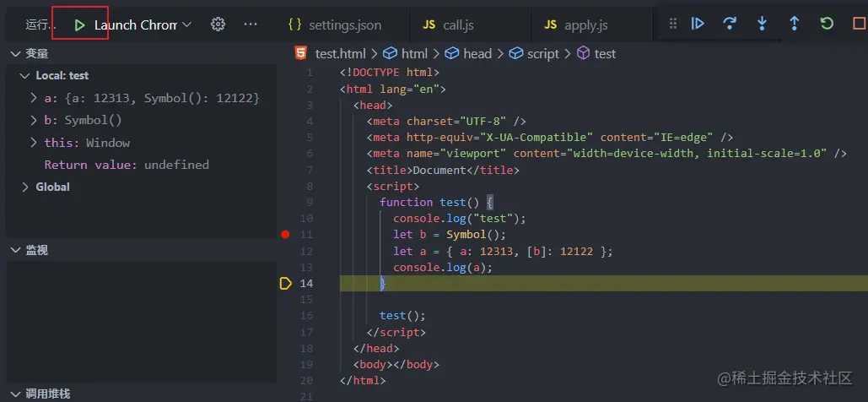This screenshot has width=868, height=402.
Task: Click the closing </script> tag line
Action: 396,333
